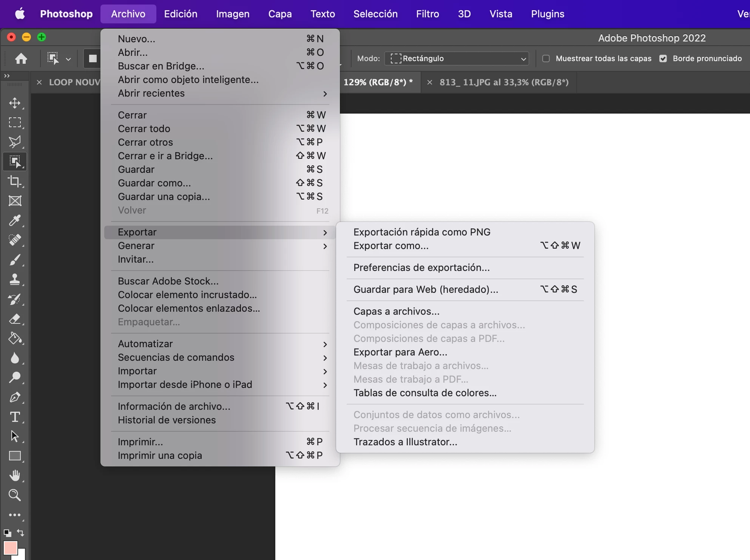The height and width of the screenshot is (560, 750).
Task: Switch to the 813_11.JPG document tab
Action: [504, 82]
